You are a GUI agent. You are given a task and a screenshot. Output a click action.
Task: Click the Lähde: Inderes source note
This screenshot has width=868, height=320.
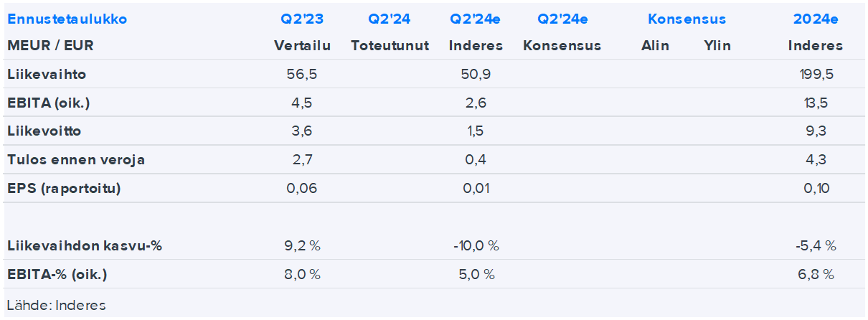(x=57, y=306)
